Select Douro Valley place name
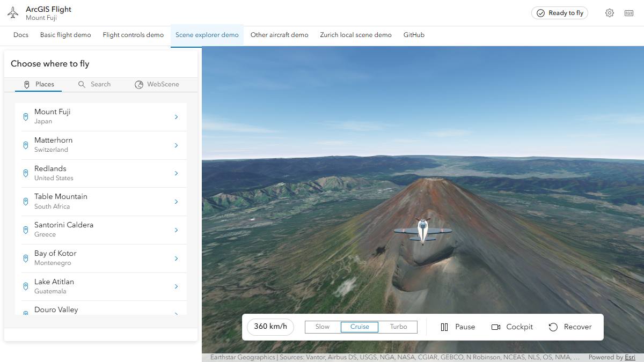The width and height of the screenshot is (644, 362). (x=56, y=309)
